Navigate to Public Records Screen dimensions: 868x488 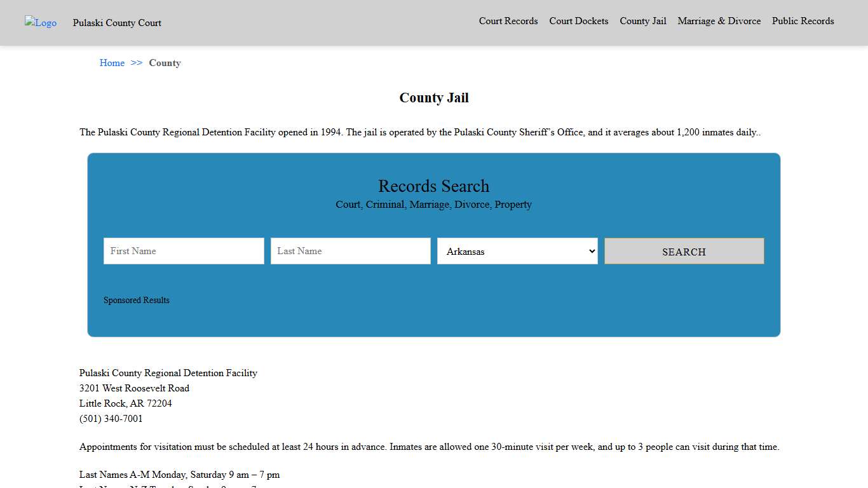pos(803,21)
